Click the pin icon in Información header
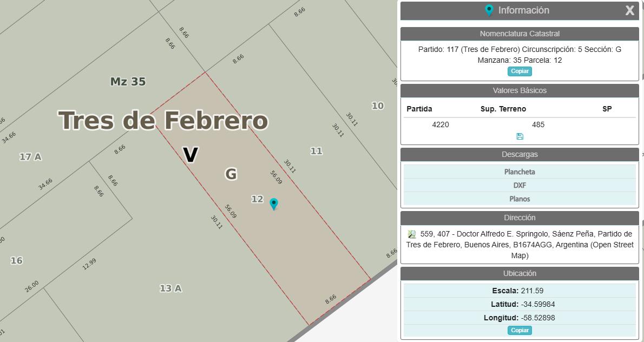The image size is (644, 342). coord(489,10)
